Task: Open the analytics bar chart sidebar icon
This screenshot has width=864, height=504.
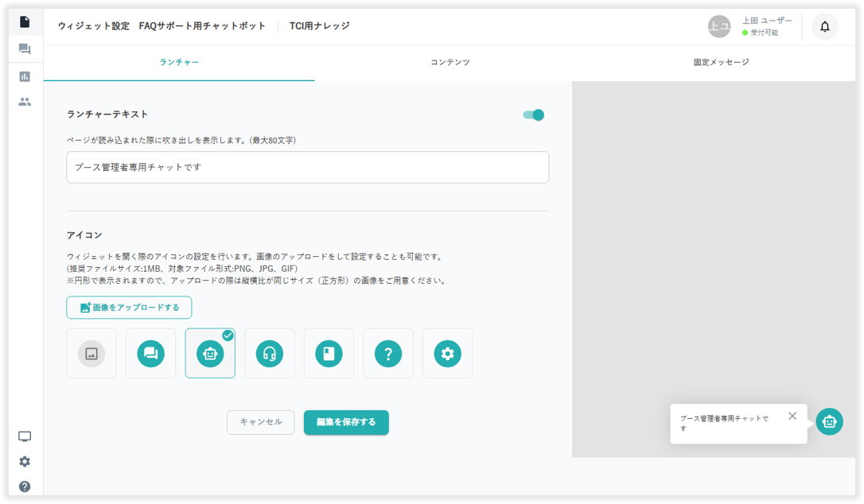Action: [x=25, y=76]
